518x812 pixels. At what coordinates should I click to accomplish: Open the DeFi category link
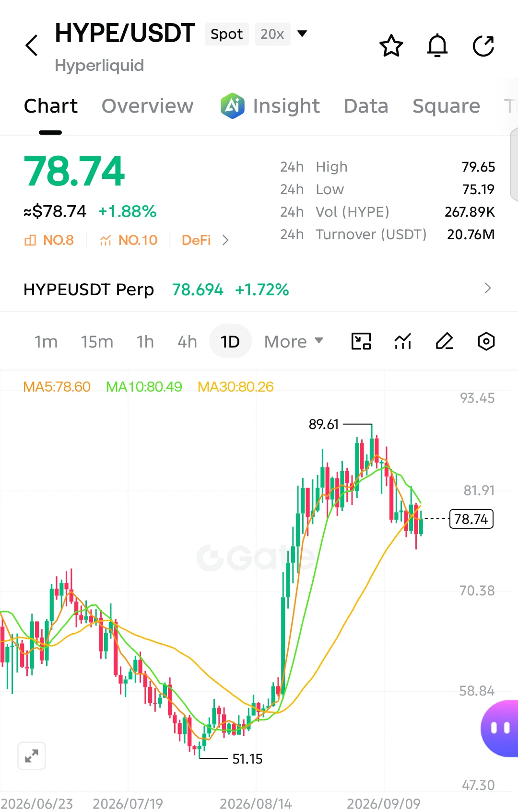tap(196, 240)
